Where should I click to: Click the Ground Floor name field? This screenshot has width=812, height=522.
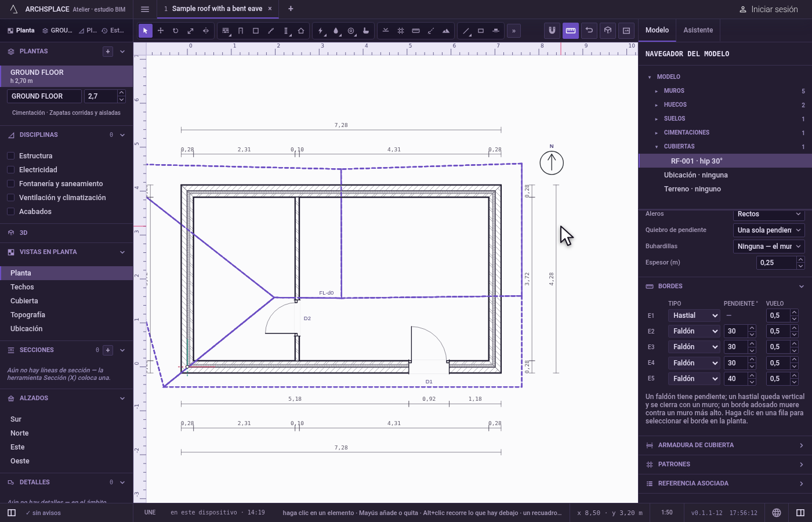tap(44, 96)
